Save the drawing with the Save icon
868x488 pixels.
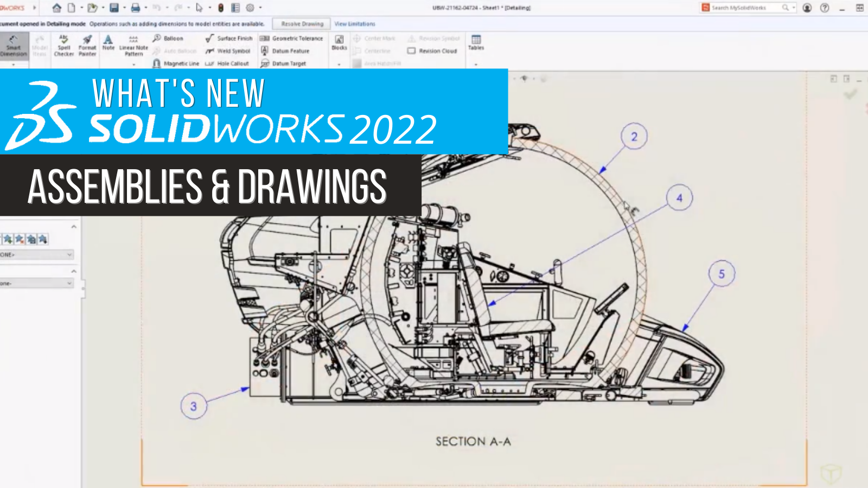coord(114,8)
